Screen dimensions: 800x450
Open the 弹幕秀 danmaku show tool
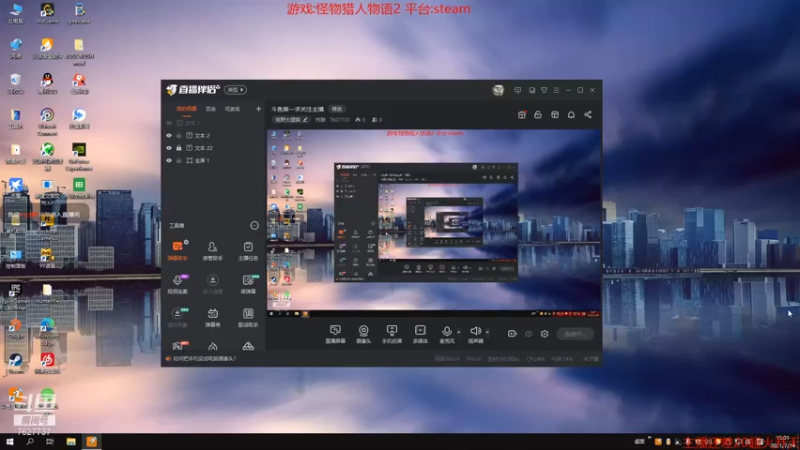pos(212,317)
